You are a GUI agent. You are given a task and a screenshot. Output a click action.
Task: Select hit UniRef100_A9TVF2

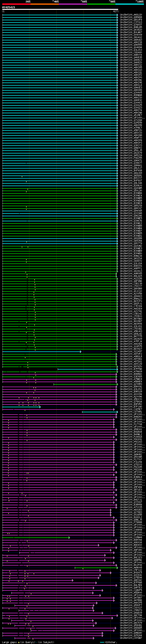131,354
